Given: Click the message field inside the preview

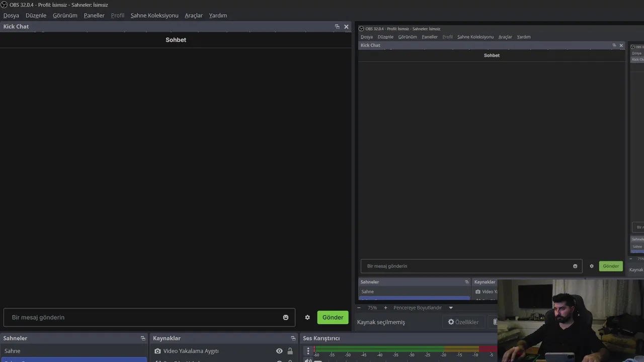Looking at the screenshot, I should 471,266.
